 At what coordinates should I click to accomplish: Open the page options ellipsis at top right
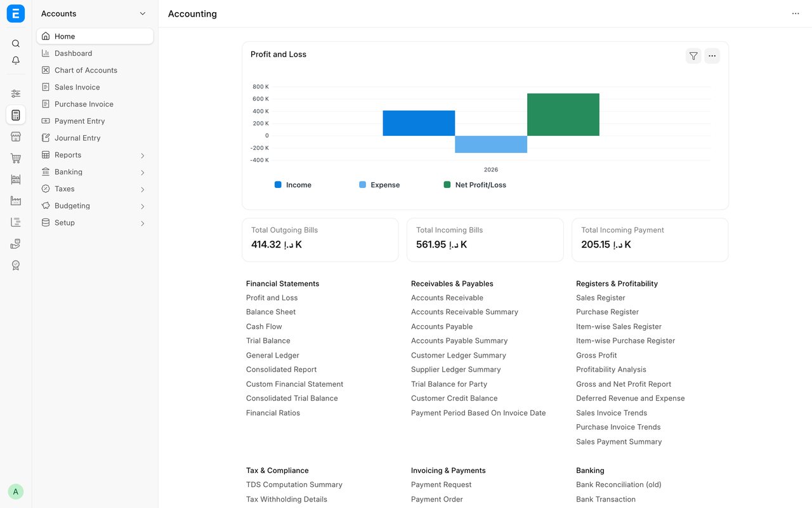796,14
